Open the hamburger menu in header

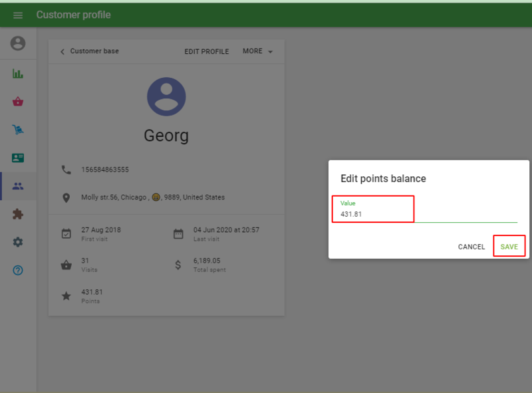18,15
